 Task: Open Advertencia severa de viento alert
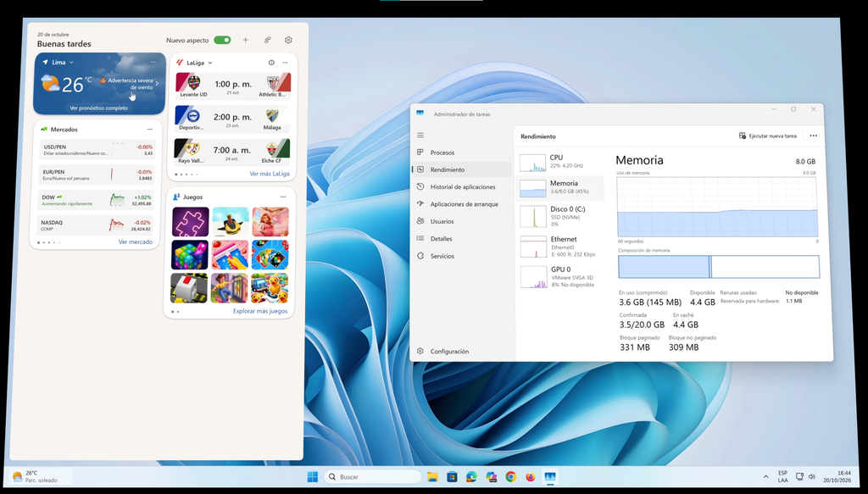pos(129,84)
